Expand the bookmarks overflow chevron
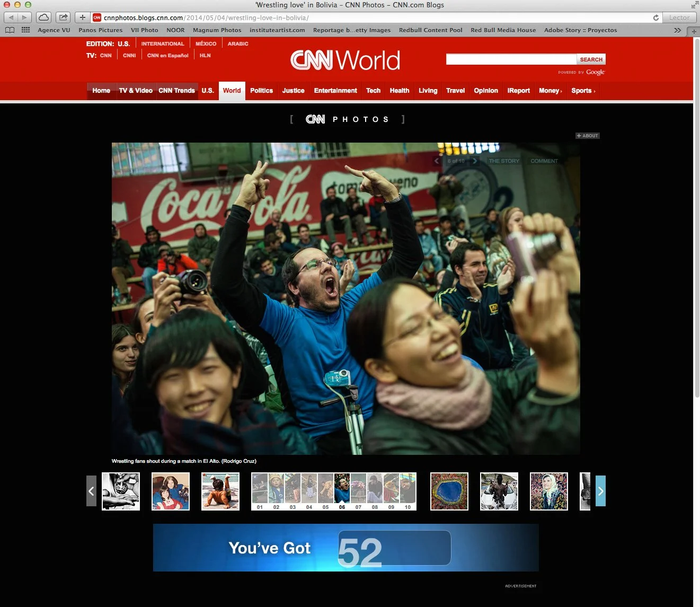The height and width of the screenshot is (607, 700). pos(678,30)
